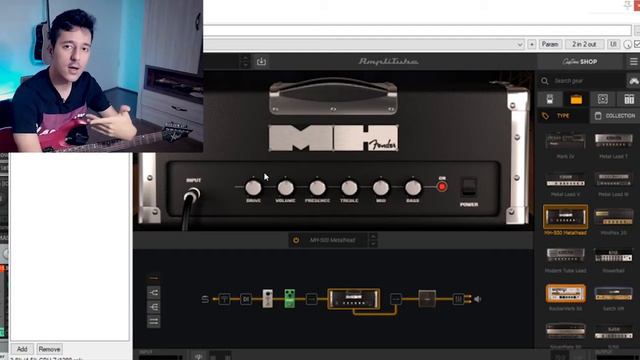Open the Custom Shop
Image resolution: width=640 pixels, height=360 pixels.
point(580,62)
